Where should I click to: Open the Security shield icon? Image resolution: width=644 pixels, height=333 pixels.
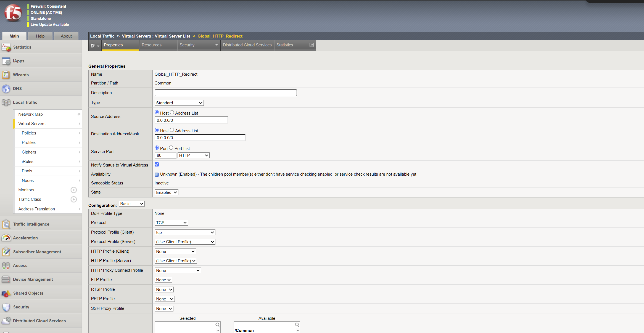pyautogui.click(x=6, y=307)
